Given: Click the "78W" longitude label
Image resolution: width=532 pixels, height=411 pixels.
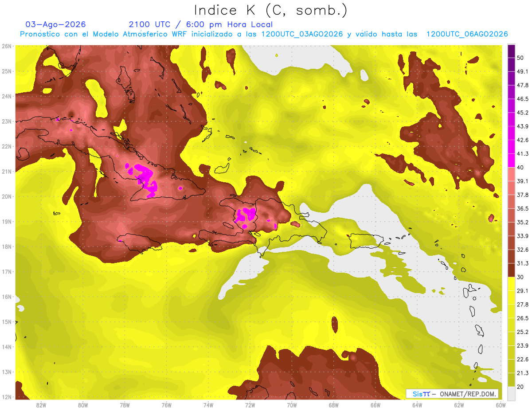Looking at the screenshot, I should click(125, 405).
